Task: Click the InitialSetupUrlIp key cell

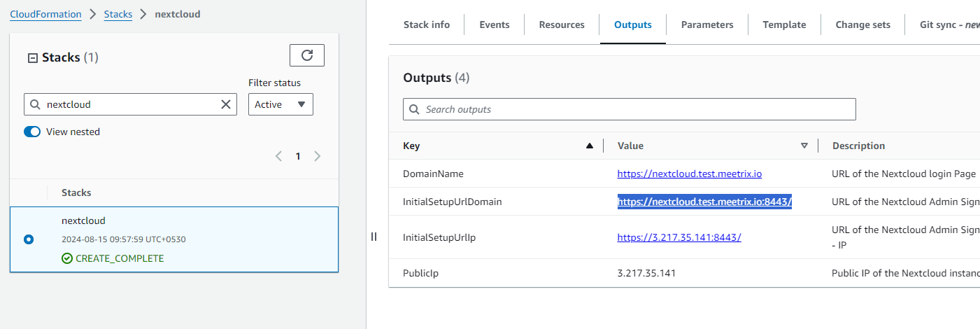Action: coord(441,237)
